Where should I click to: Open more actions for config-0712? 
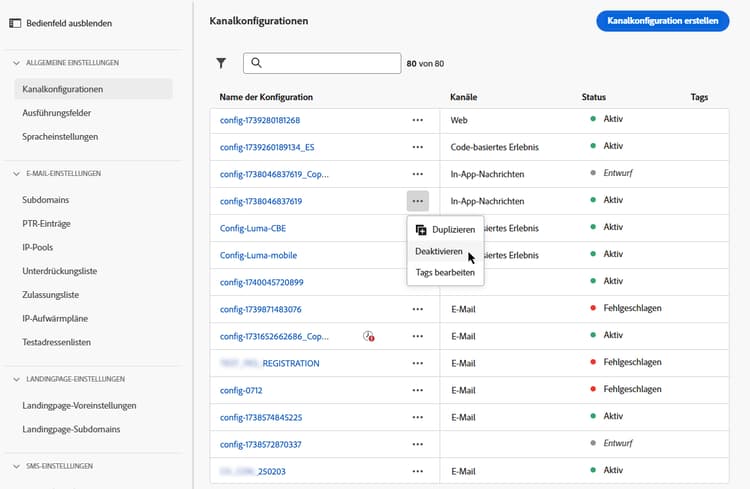(x=417, y=390)
